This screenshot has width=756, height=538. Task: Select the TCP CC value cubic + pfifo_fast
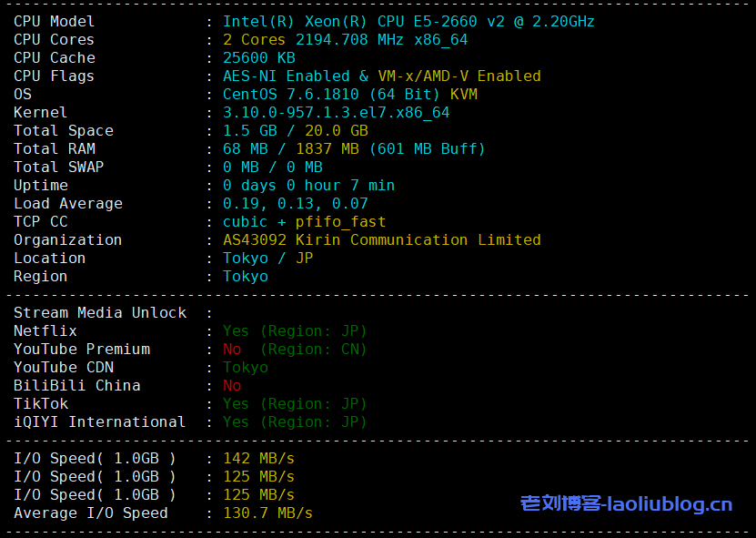click(304, 221)
